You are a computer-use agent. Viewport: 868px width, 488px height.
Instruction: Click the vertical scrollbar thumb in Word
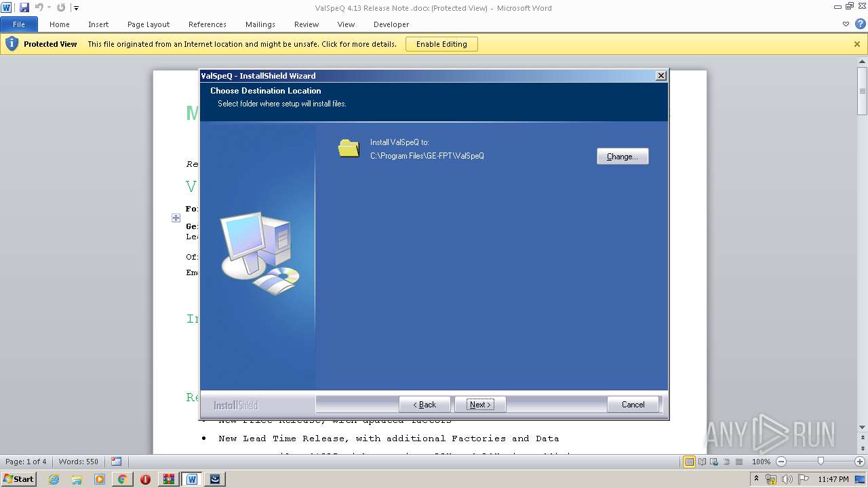coord(863,91)
